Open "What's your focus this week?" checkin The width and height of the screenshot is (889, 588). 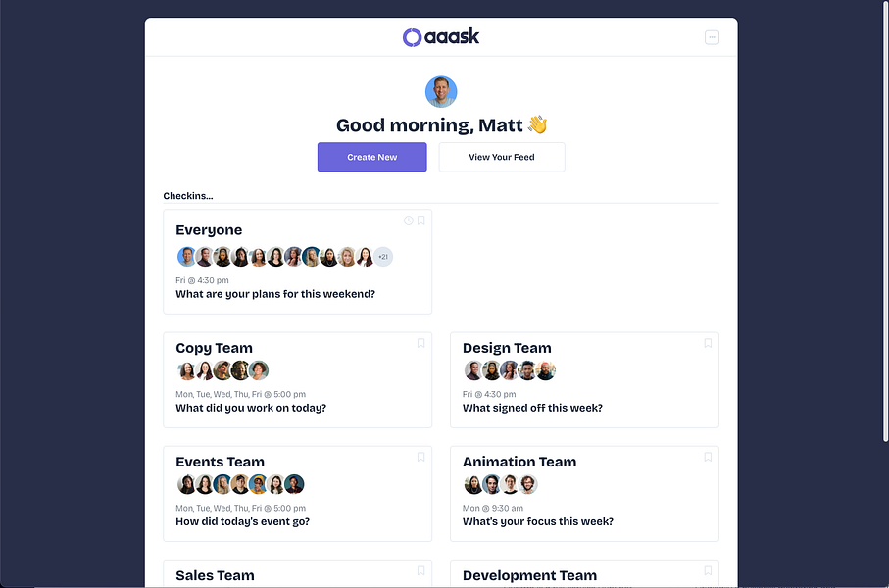[537, 521]
